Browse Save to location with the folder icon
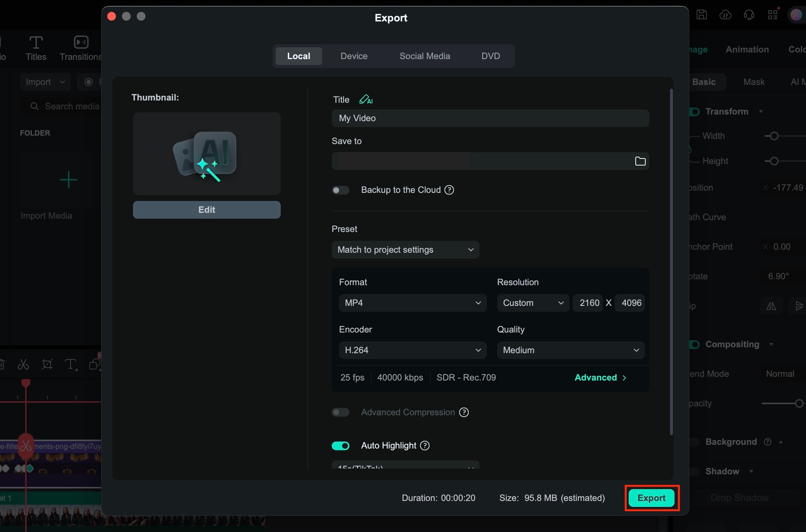 click(640, 161)
